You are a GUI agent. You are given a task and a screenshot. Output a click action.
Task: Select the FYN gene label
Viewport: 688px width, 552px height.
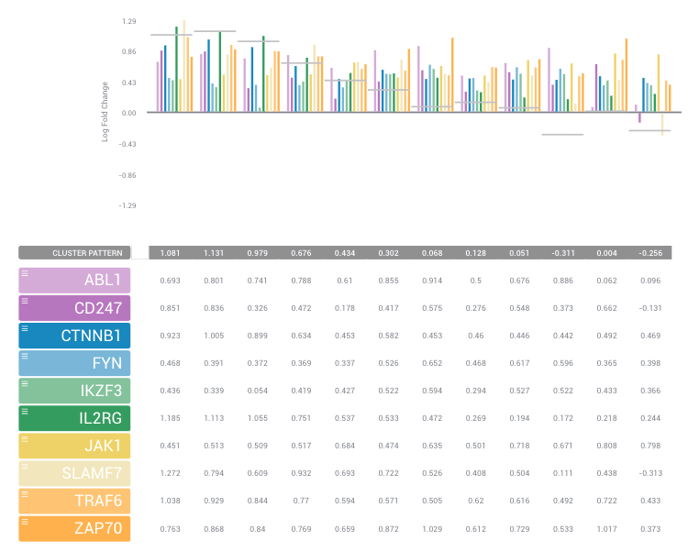pyautogui.click(x=74, y=363)
